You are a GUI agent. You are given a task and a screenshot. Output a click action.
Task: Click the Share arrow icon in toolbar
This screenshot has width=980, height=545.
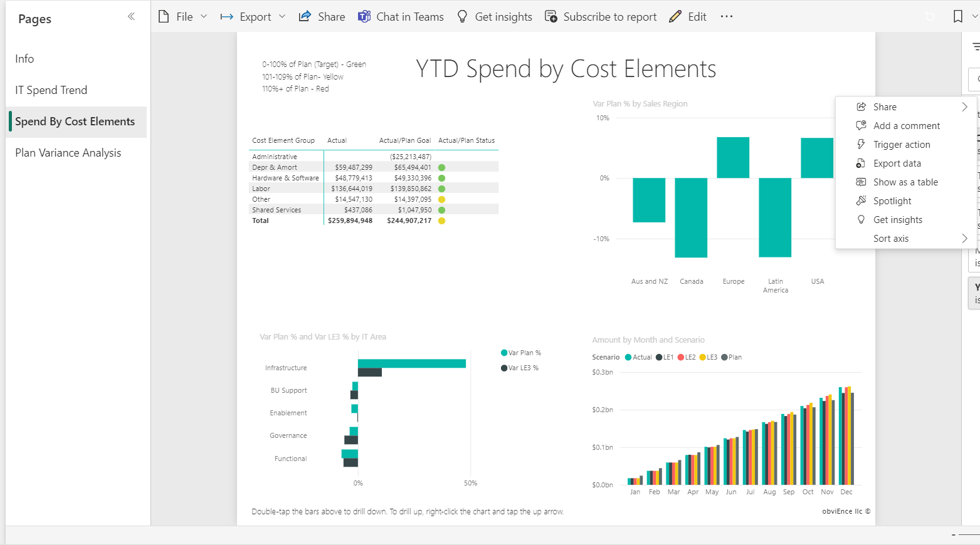point(305,16)
